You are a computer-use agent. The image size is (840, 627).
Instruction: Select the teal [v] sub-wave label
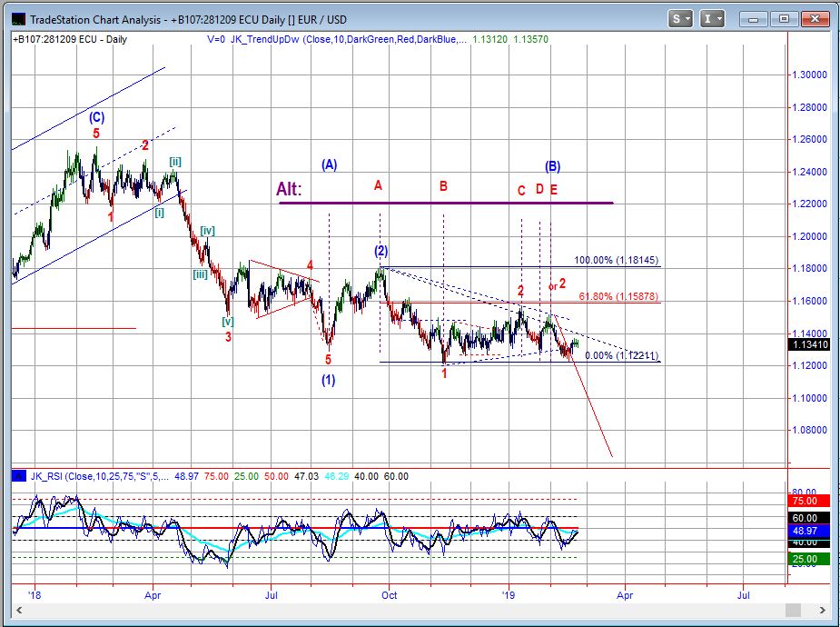(228, 322)
